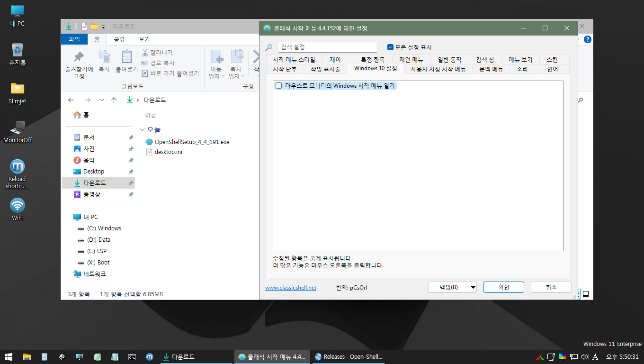Screen dimensions: 644x364
Task: Click the color wheel monitor tray icon
Action: (563, 357)
